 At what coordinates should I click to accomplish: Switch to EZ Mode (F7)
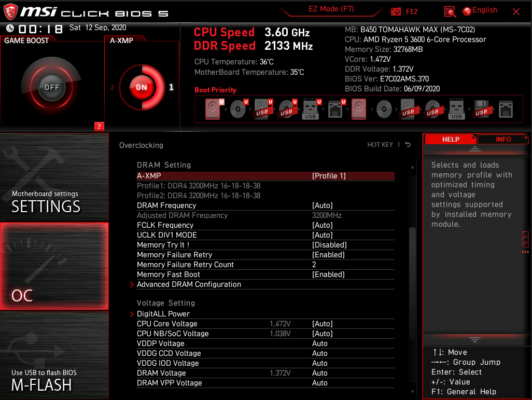331,9
